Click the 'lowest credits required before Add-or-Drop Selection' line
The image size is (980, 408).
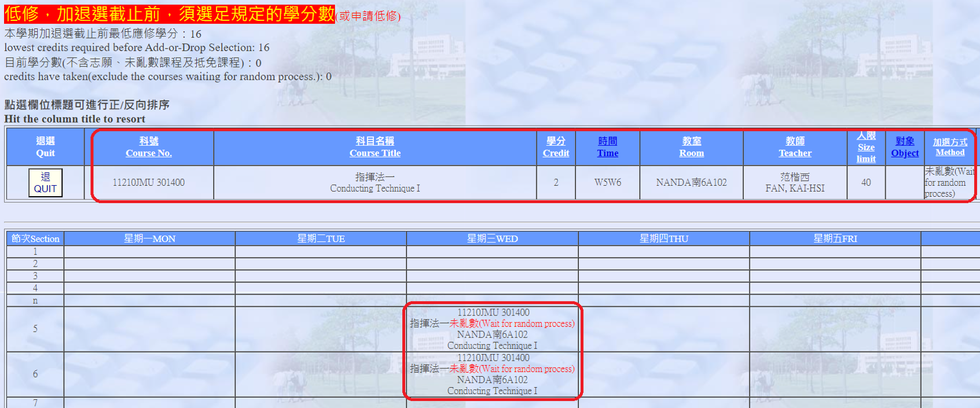click(137, 47)
